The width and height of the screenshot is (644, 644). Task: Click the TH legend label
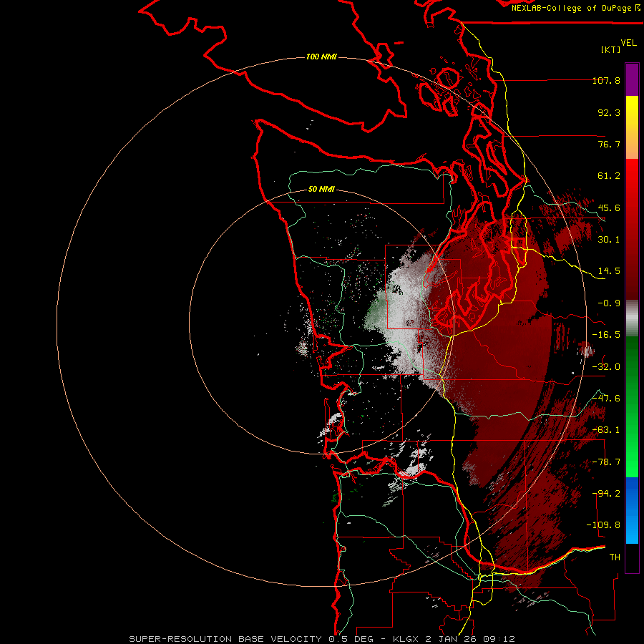(615, 557)
